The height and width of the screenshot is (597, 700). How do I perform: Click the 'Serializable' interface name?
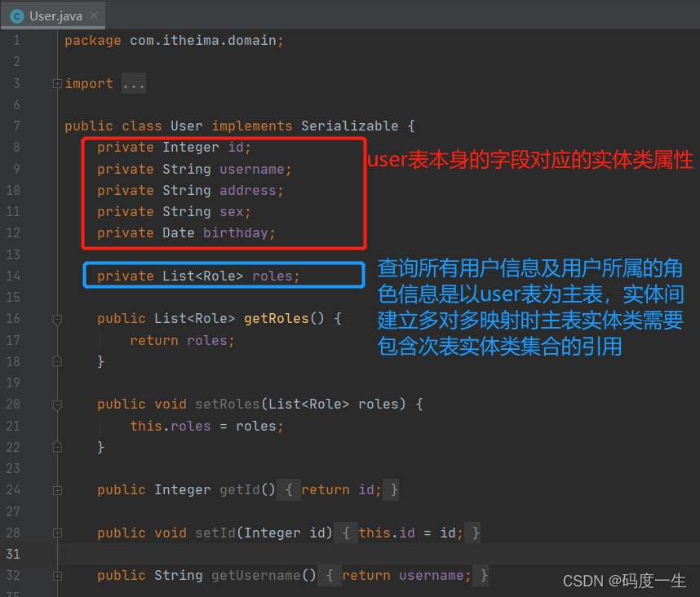pos(349,126)
